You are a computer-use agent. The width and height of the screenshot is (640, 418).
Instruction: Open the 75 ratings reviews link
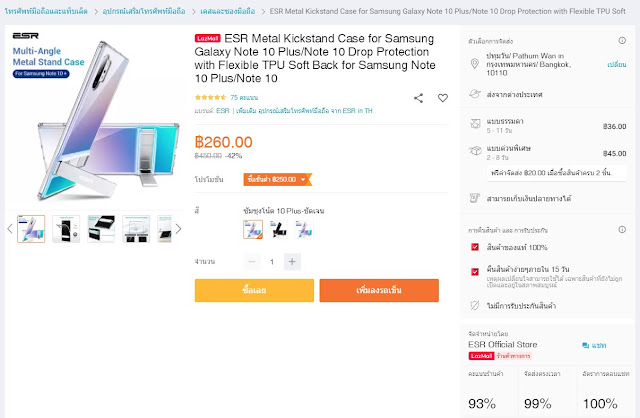(x=244, y=98)
